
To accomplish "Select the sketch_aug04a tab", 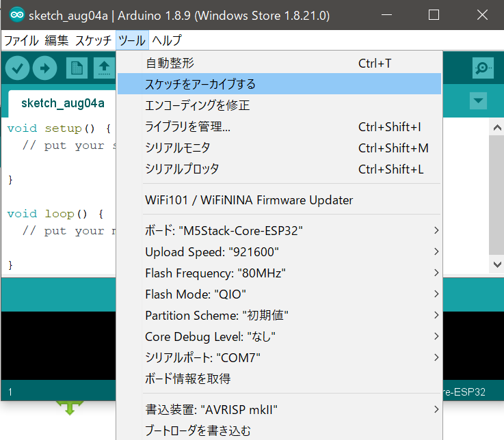I will [x=63, y=103].
